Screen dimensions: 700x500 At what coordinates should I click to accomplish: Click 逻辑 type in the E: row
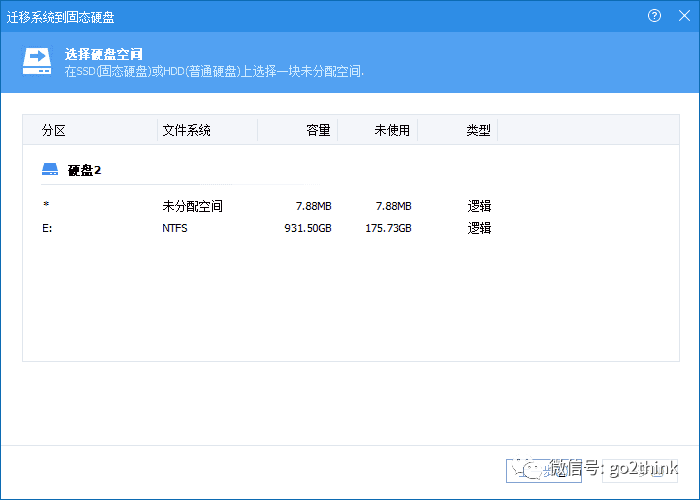pos(479,228)
